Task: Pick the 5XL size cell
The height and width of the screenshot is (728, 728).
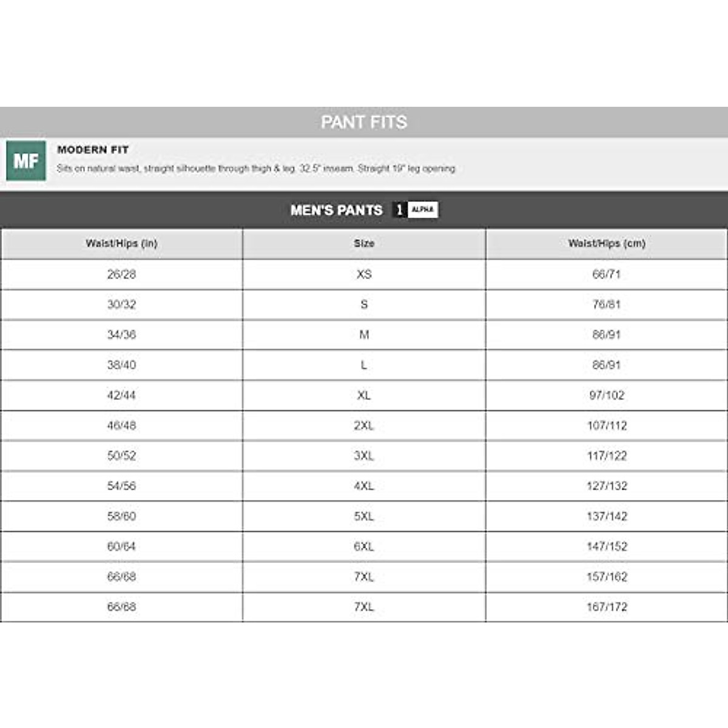Action: [364, 516]
